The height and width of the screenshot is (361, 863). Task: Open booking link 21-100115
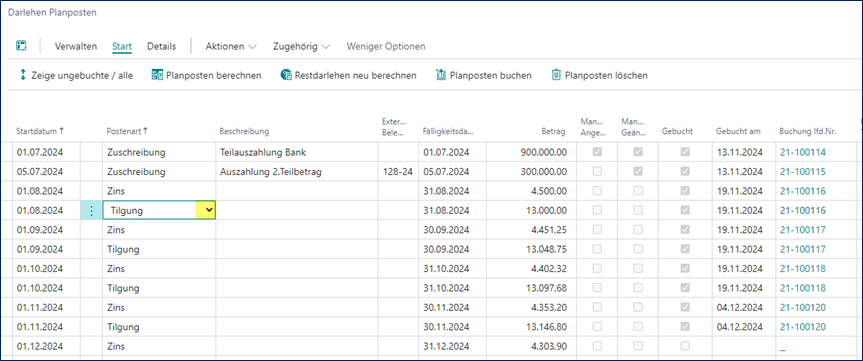tap(802, 172)
